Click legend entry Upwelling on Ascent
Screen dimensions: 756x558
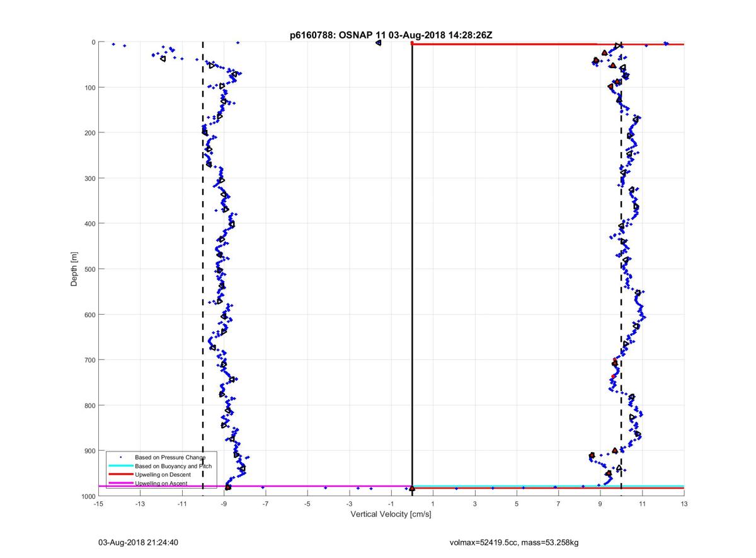pos(161,483)
